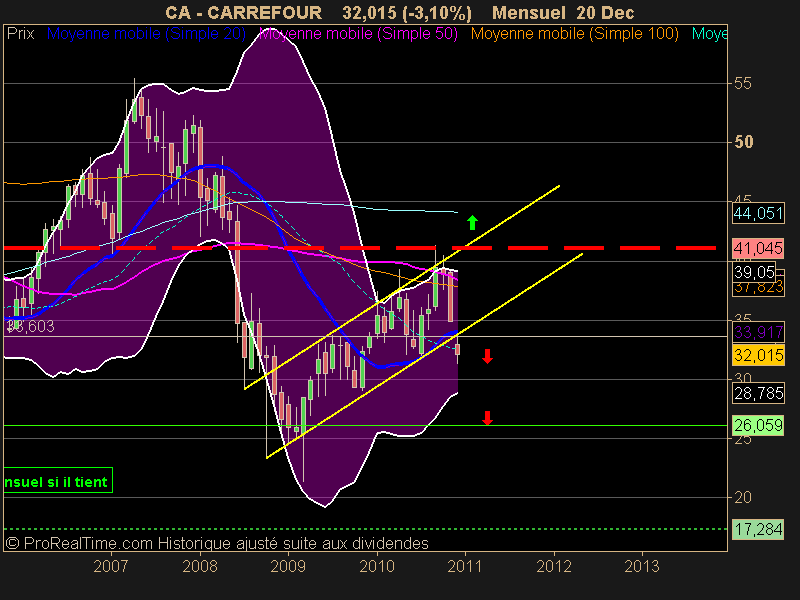Click the 2007 year on time axis

111,566
